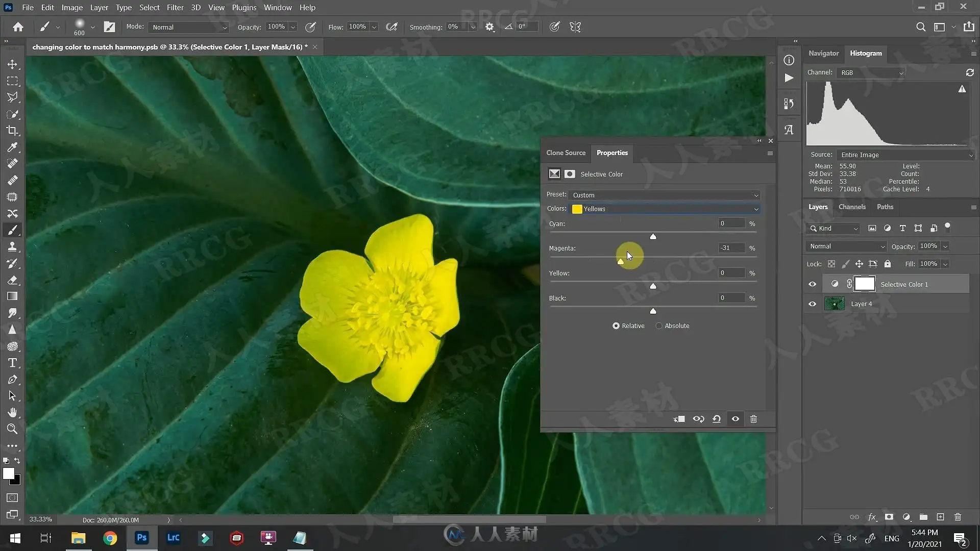Expand the Preset dropdown set to Custom

click(x=665, y=195)
